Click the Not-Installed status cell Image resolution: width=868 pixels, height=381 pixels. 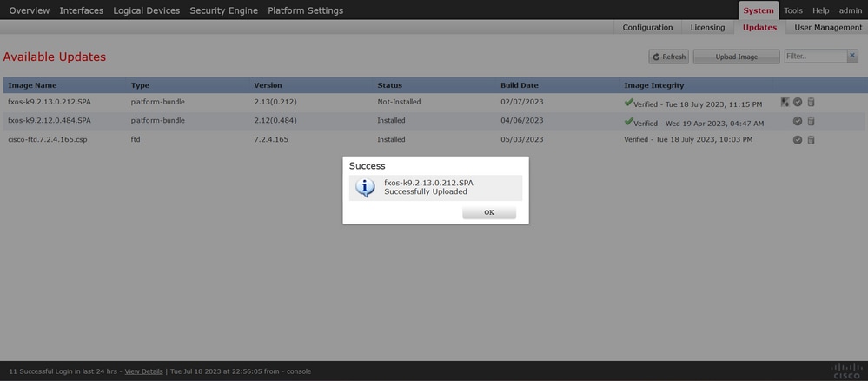pos(399,102)
